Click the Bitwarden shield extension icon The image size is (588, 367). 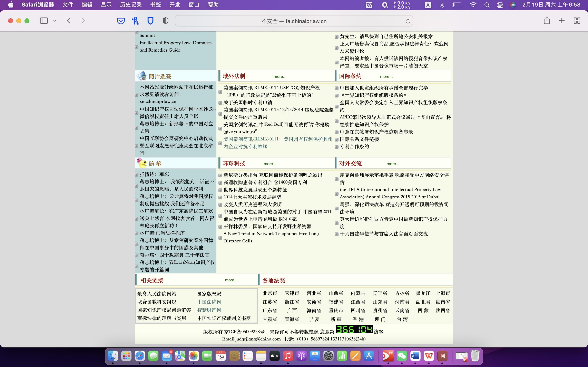(x=150, y=21)
